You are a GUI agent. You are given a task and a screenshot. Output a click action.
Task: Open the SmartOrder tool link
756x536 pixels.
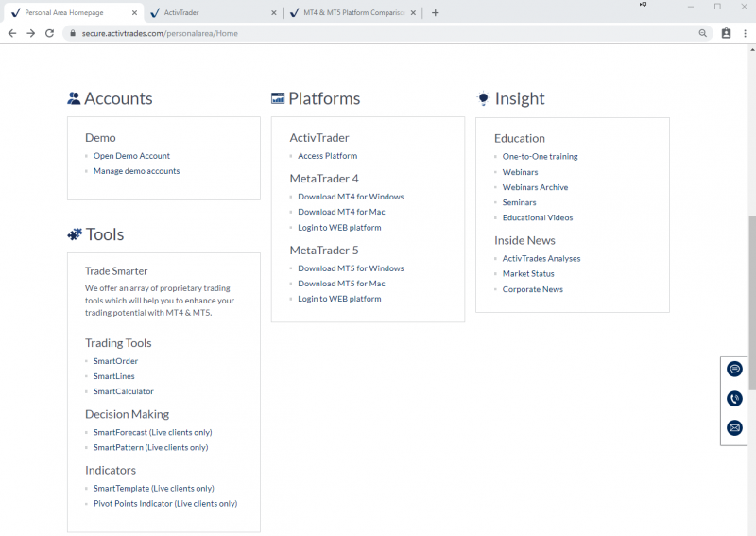point(115,361)
